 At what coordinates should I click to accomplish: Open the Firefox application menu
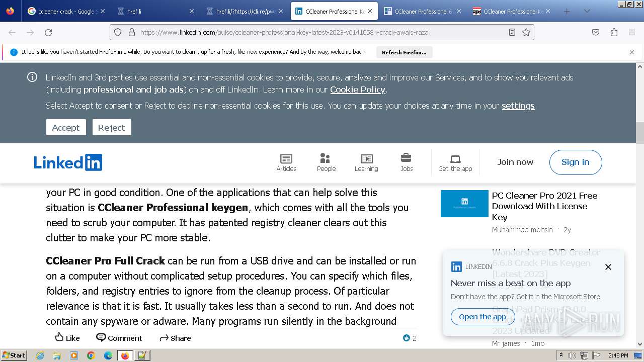coord(632,32)
